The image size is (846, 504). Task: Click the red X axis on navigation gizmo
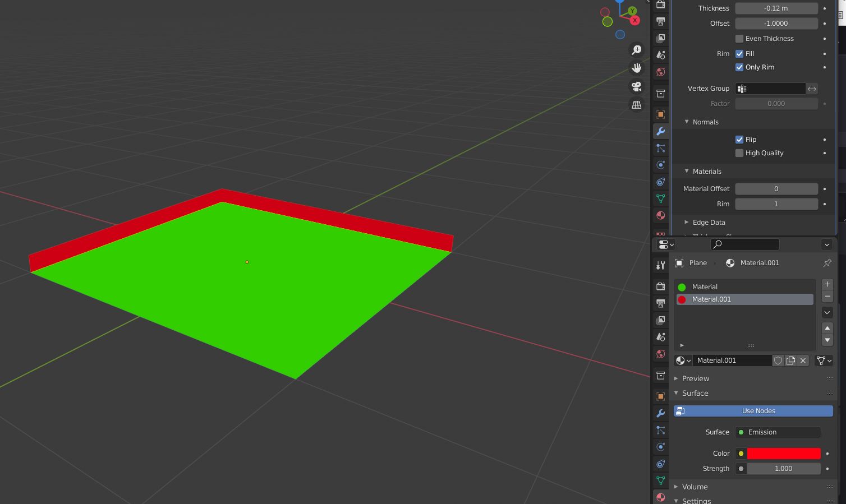634,20
